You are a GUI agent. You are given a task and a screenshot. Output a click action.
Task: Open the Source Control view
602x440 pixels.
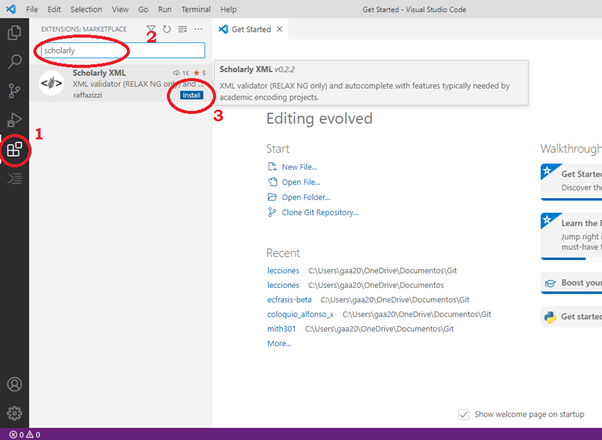14,91
